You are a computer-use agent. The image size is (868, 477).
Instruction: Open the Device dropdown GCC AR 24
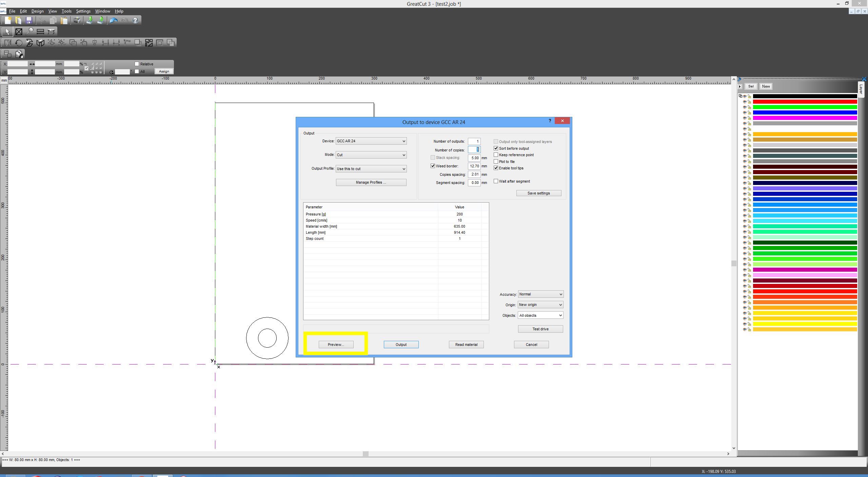click(x=371, y=141)
